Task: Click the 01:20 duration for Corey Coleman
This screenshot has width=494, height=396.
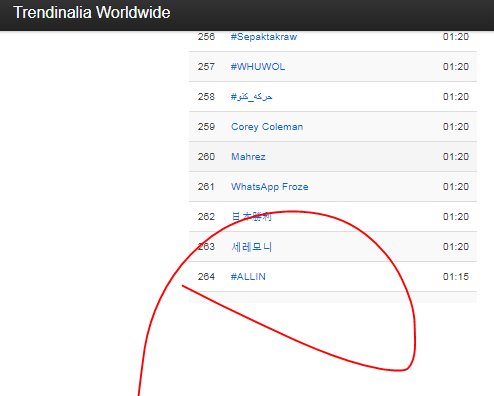Action: (456, 127)
